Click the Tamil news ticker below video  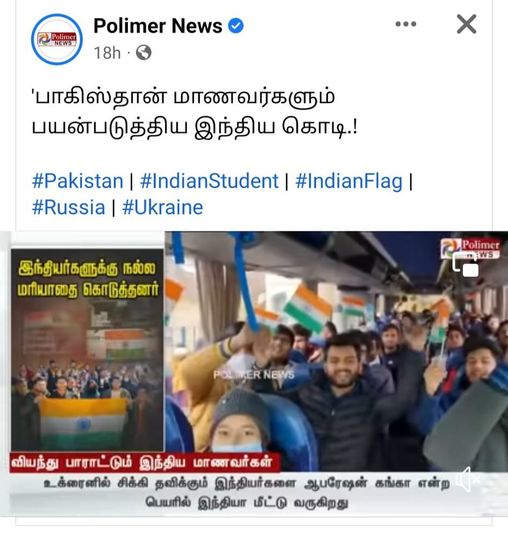pos(247,493)
